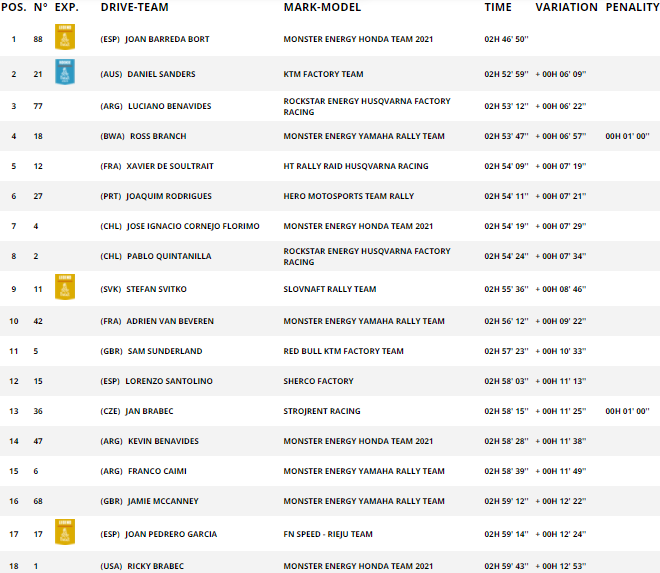Click Ross Branch's 00H 01' 00" penalty
The image size is (660, 573).
pos(627,136)
